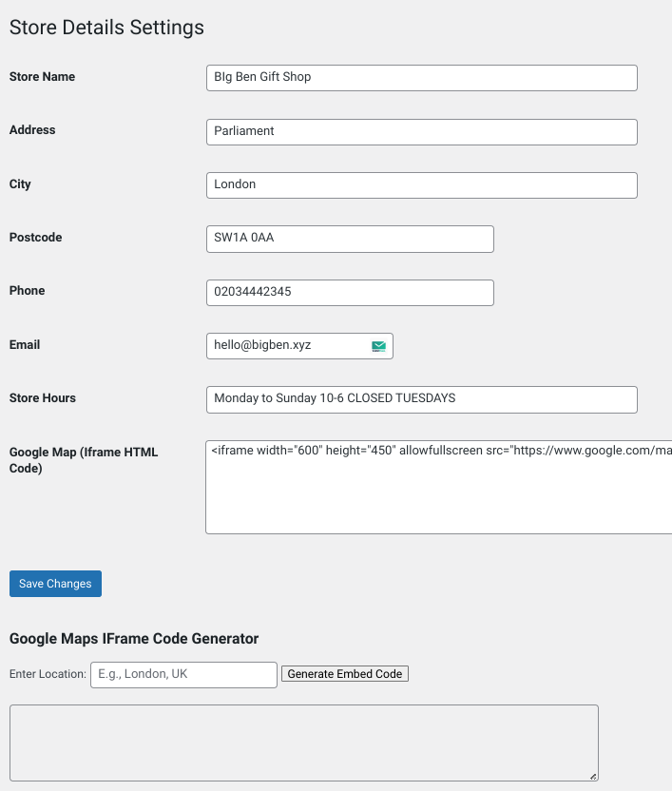
Task: Grab the resize handle of the output textarea
Action: tap(593, 776)
